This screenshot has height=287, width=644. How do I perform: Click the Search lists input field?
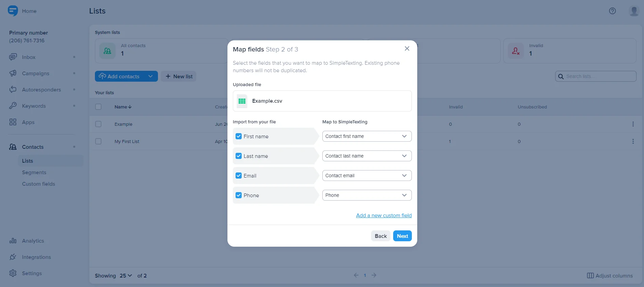(599, 76)
